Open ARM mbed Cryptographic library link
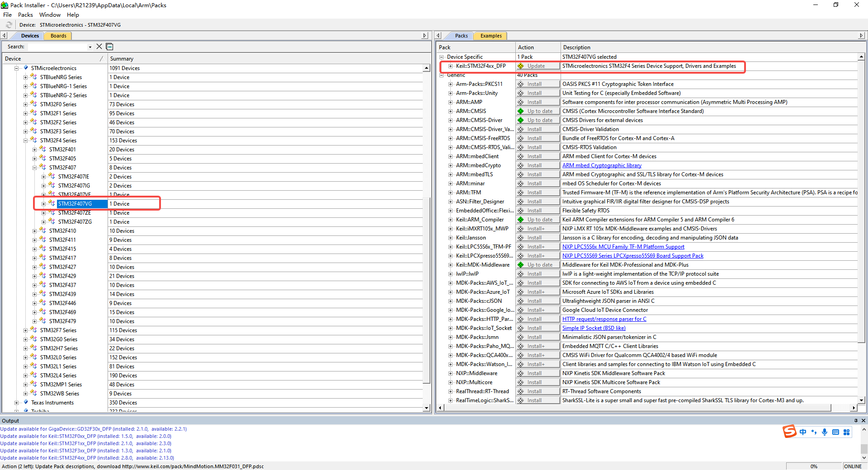 pos(602,165)
